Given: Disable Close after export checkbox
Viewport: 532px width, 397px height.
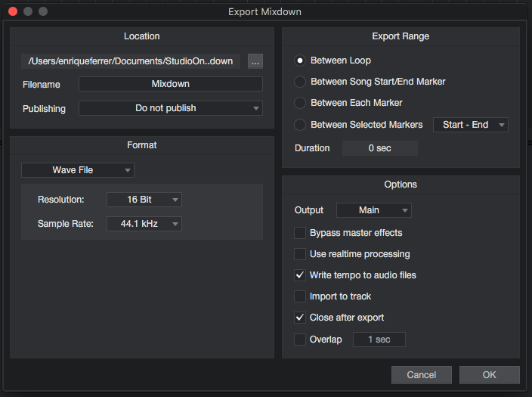Looking at the screenshot, I should pos(300,318).
